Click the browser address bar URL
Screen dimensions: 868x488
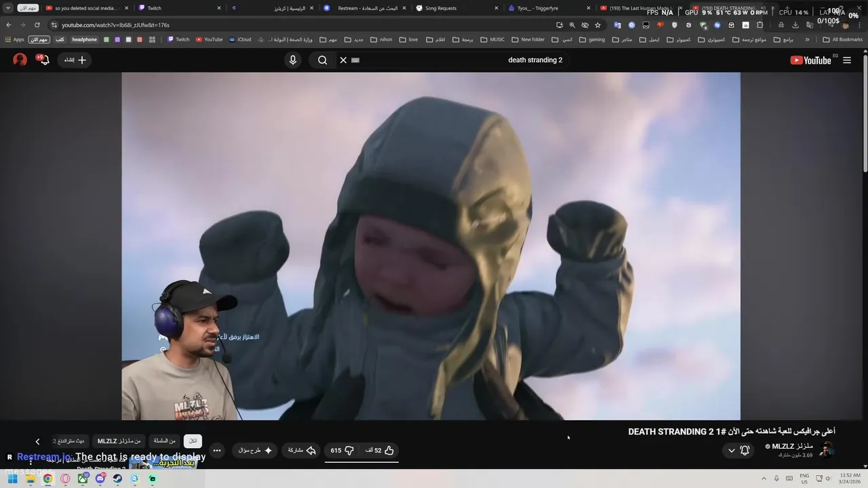point(115,25)
